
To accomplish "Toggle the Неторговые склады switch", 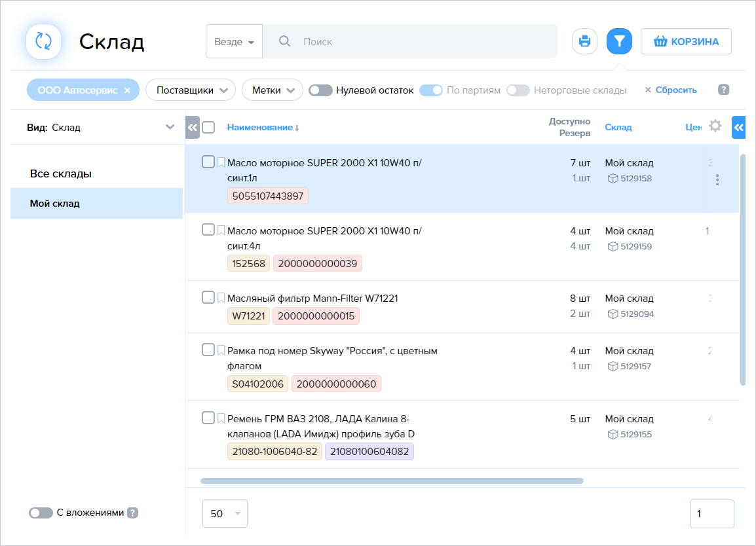I will [x=518, y=90].
